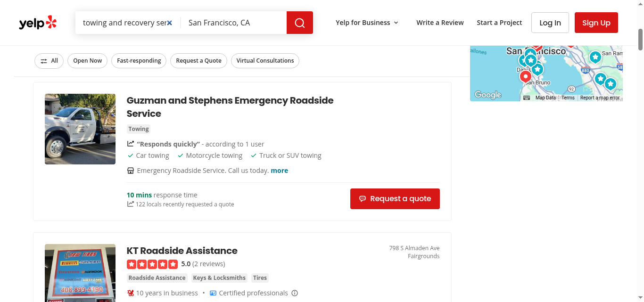Select the teal star pin near San Ramon
Screen dimensions: 644x302
tap(595, 57)
